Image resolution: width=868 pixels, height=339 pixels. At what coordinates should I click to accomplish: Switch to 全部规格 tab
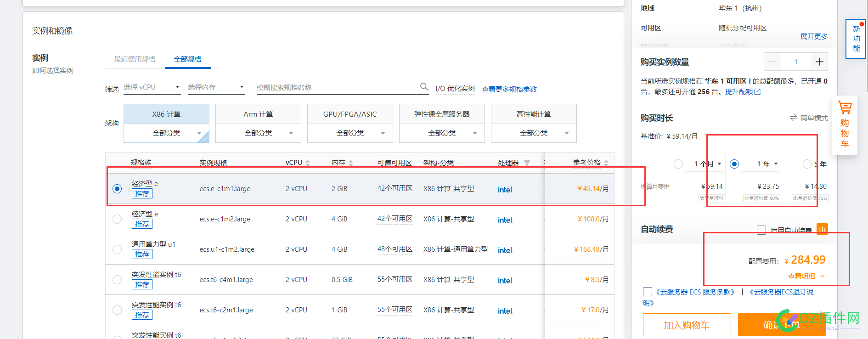pos(187,59)
